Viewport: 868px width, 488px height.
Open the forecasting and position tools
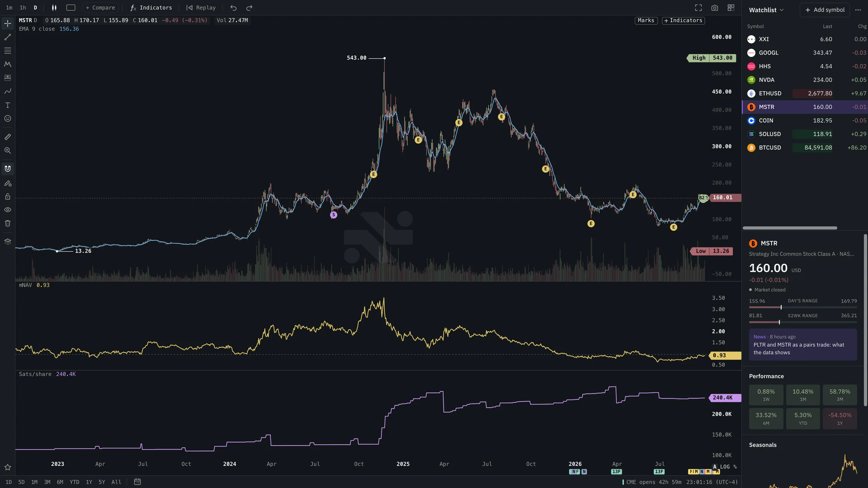click(x=8, y=78)
